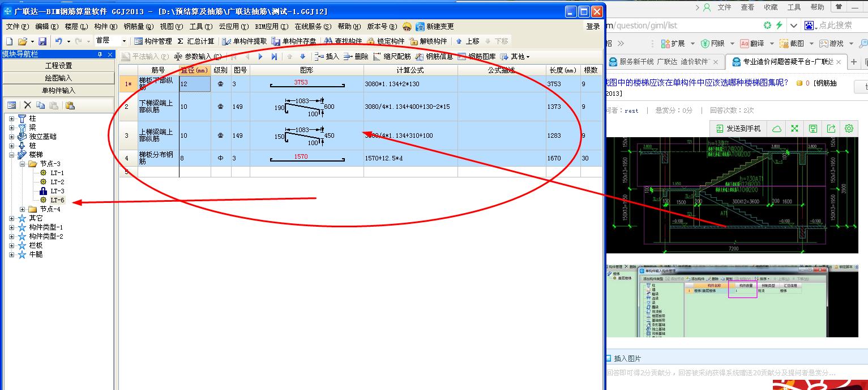Viewport: 868px width, 390px height.
Task: Click diameter cell with value 12
Action: [x=195, y=84]
